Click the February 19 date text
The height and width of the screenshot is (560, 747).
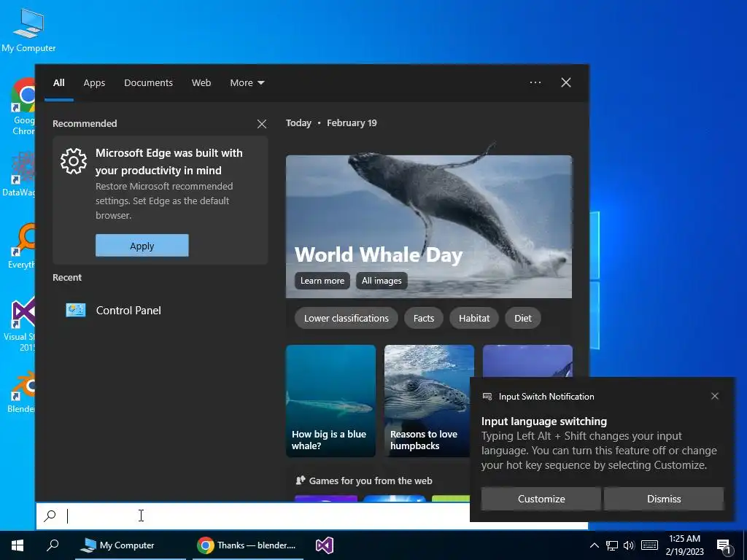point(352,122)
